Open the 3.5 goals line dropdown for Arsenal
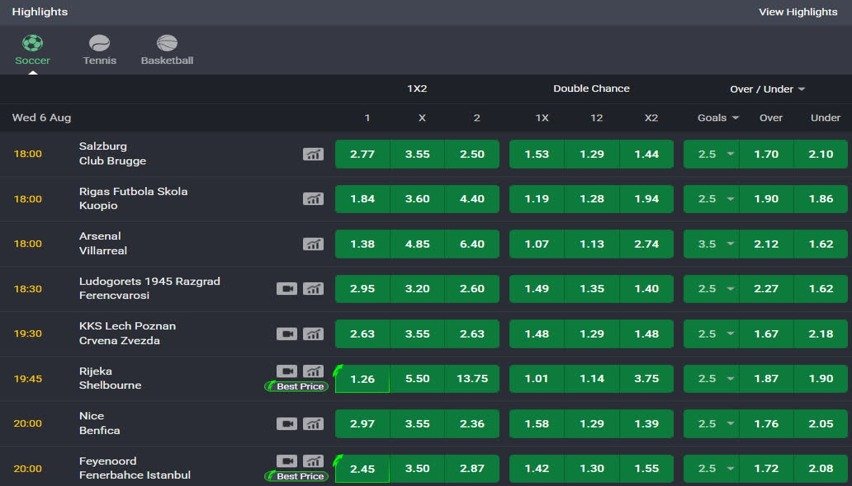Screen dimensions: 852x486 click(711, 244)
